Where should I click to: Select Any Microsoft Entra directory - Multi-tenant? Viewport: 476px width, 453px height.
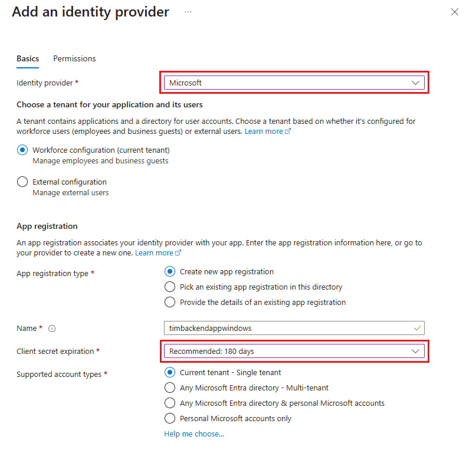click(170, 388)
